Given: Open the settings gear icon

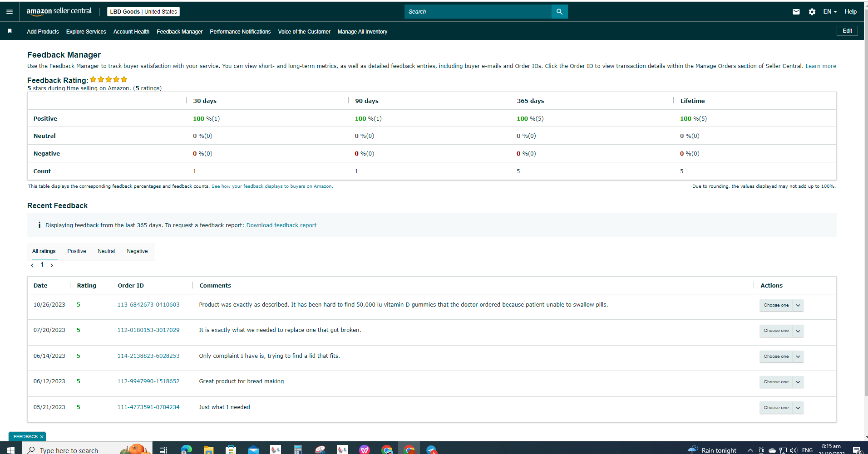Looking at the screenshot, I should coord(812,12).
